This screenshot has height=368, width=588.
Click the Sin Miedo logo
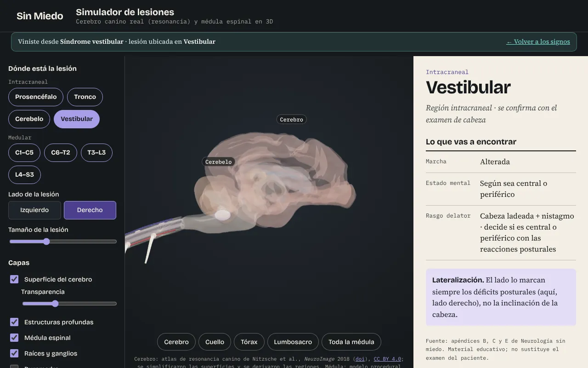coord(40,16)
